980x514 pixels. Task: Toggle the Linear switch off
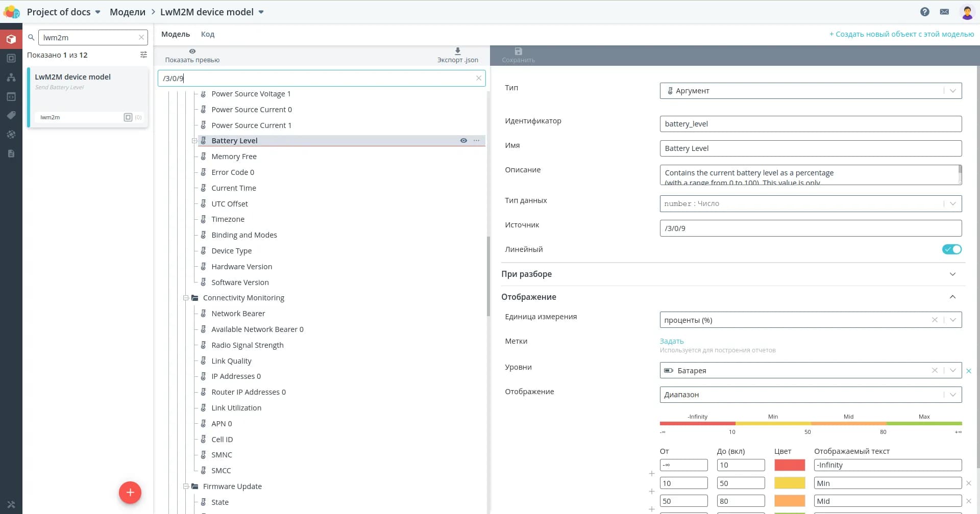[951, 249]
